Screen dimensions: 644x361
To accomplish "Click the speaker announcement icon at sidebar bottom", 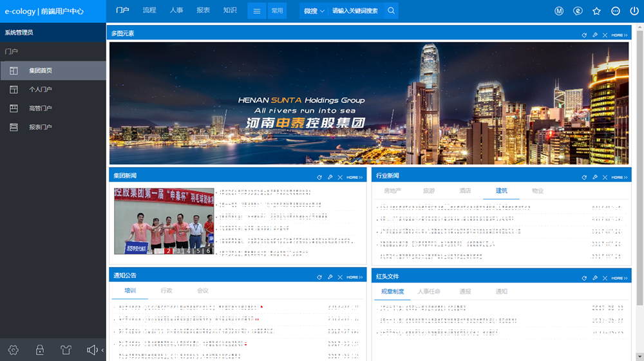I will pos(92,350).
